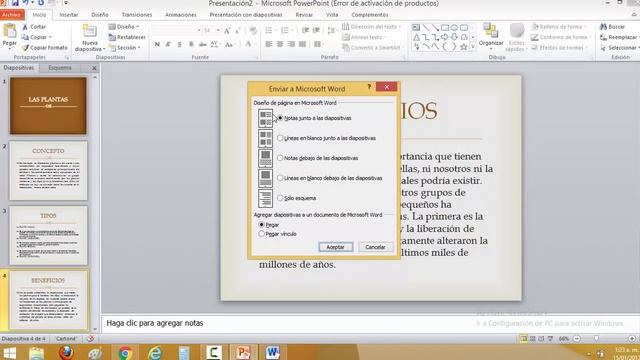The height and width of the screenshot is (360, 640).
Task: Select the rectangle shape in shapes gallery
Action: [x=445, y=28]
